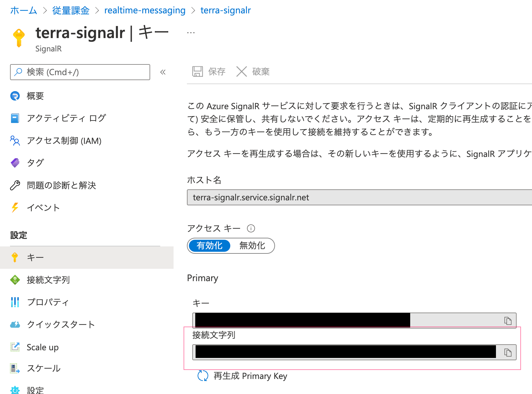Enable アクセス キー with 有効化
This screenshot has height=394, width=532.
[209, 246]
